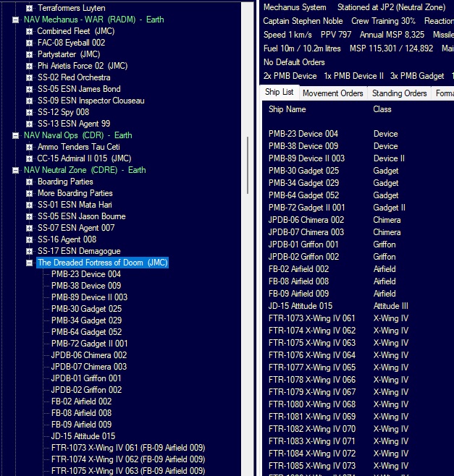Select NAV Naval Ops (CDR) command
The height and width of the screenshot is (476, 454).
tap(77, 135)
